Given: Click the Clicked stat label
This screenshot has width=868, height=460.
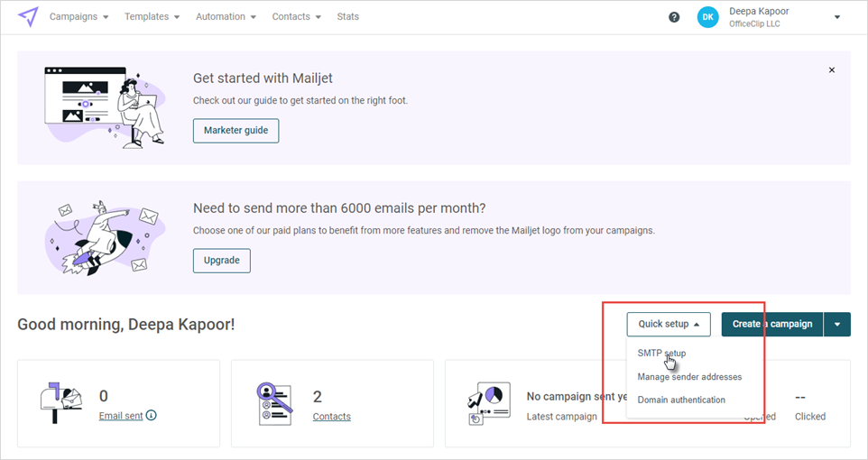Looking at the screenshot, I should tap(810, 417).
